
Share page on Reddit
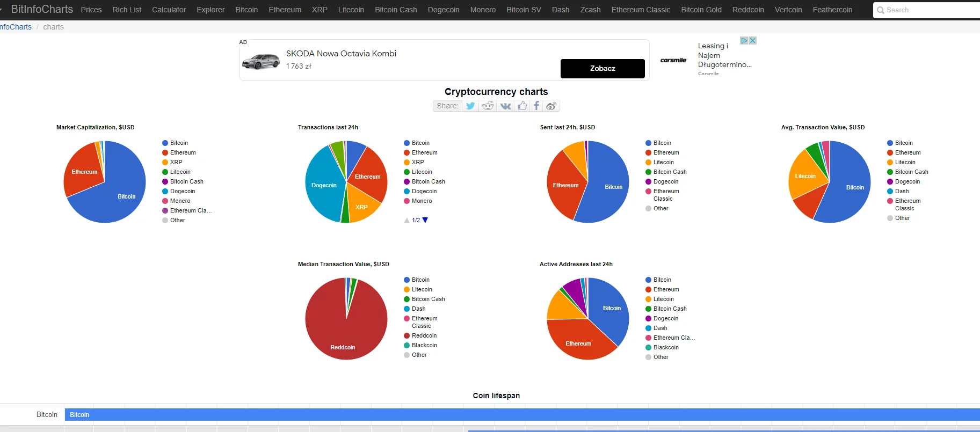488,106
